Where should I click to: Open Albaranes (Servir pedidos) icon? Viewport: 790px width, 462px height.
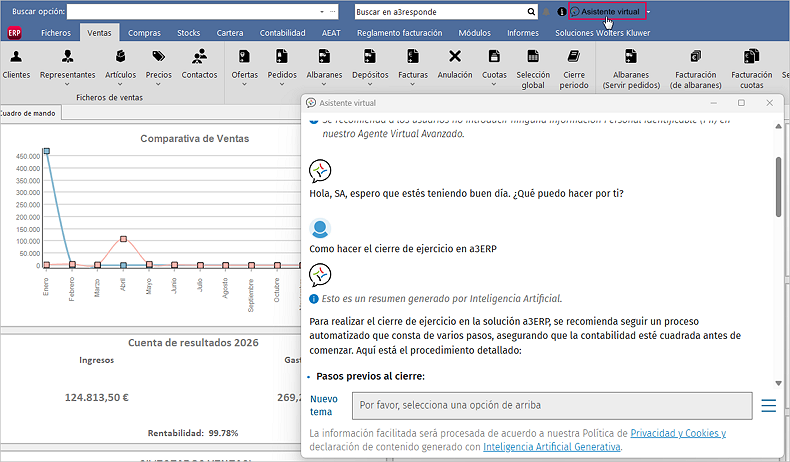pos(631,56)
